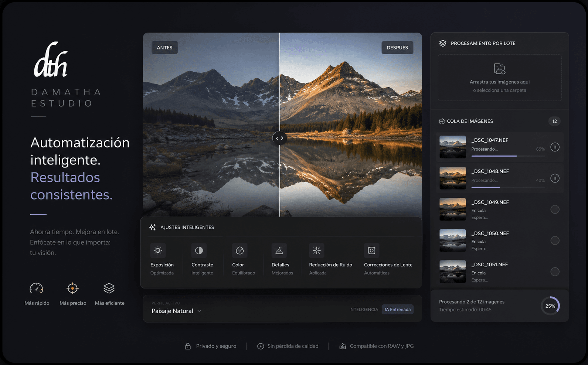Open Correcciones de Lente camera icon
Image resolution: width=588 pixels, height=365 pixels.
[371, 250]
